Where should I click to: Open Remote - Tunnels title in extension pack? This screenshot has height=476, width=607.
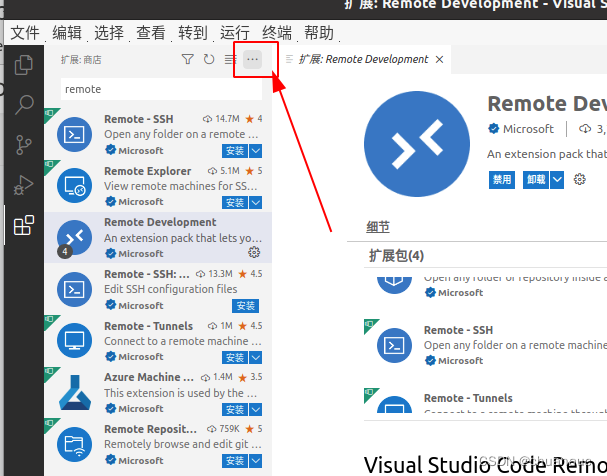click(x=468, y=398)
